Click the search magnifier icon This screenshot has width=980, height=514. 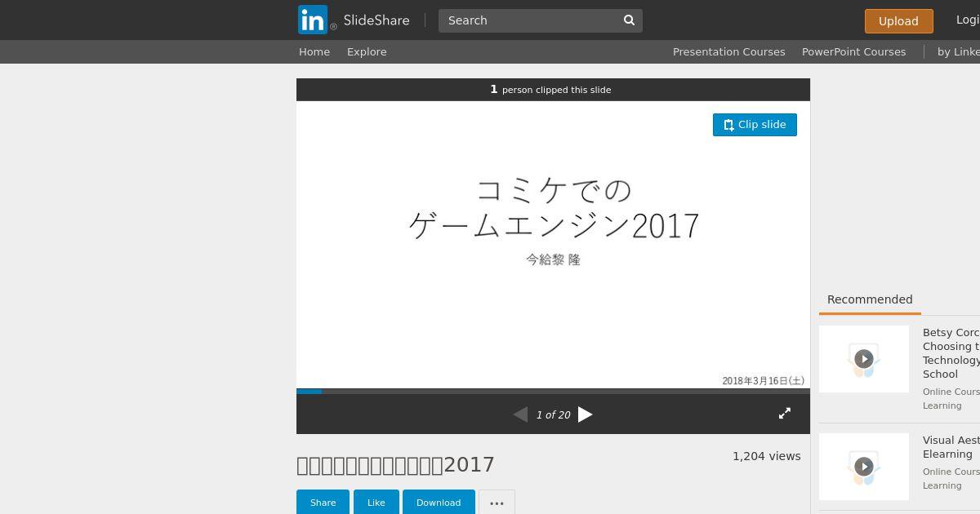point(629,20)
